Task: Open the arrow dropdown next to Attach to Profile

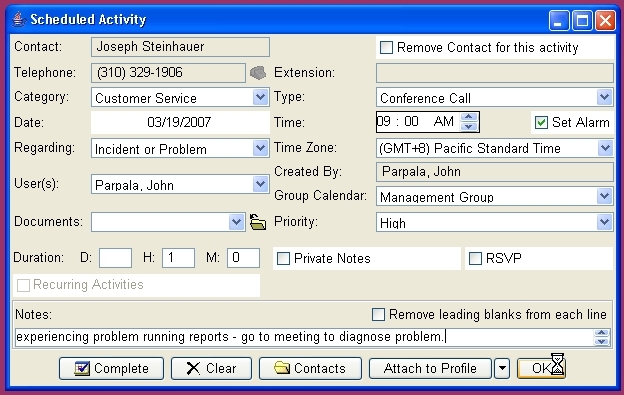Action: [502, 368]
